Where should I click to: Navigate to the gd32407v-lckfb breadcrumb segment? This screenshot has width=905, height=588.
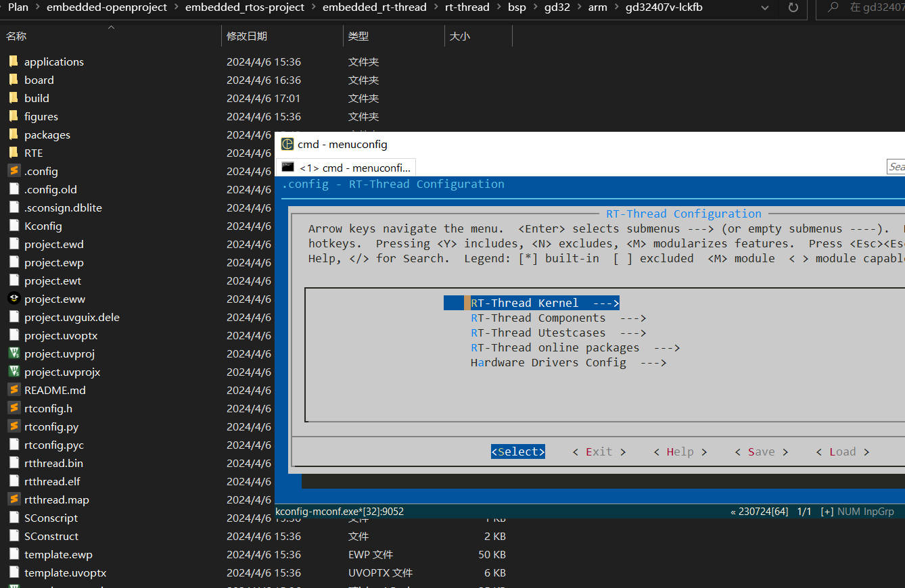click(x=664, y=7)
